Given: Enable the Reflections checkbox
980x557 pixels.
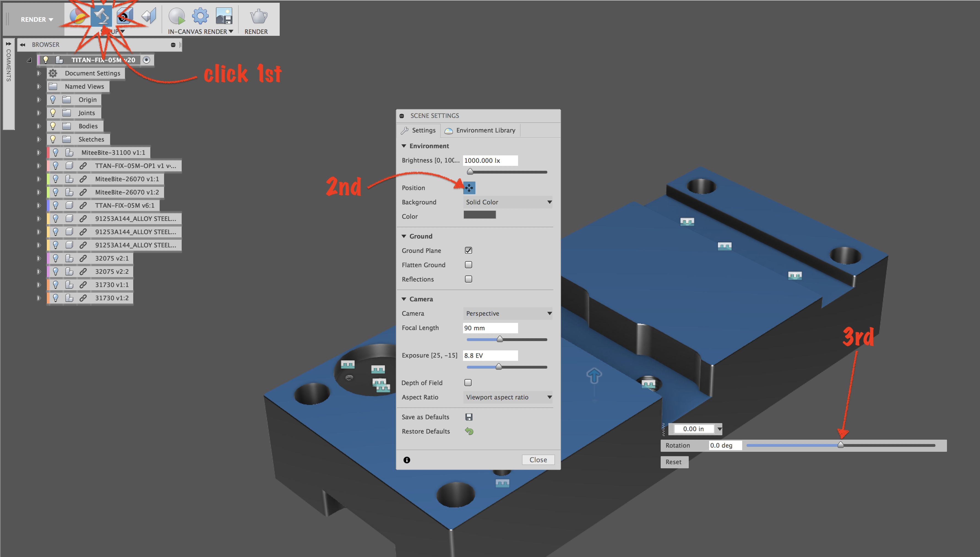Looking at the screenshot, I should tap(468, 279).
